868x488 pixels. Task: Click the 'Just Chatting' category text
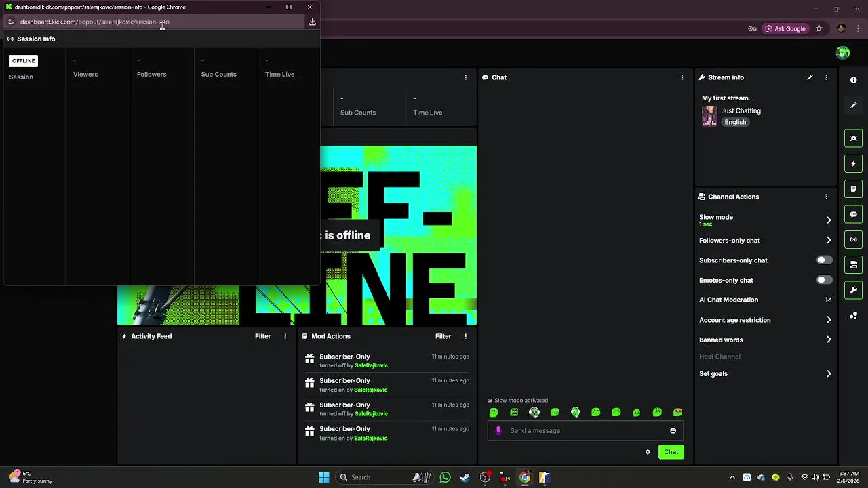[741, 110]
